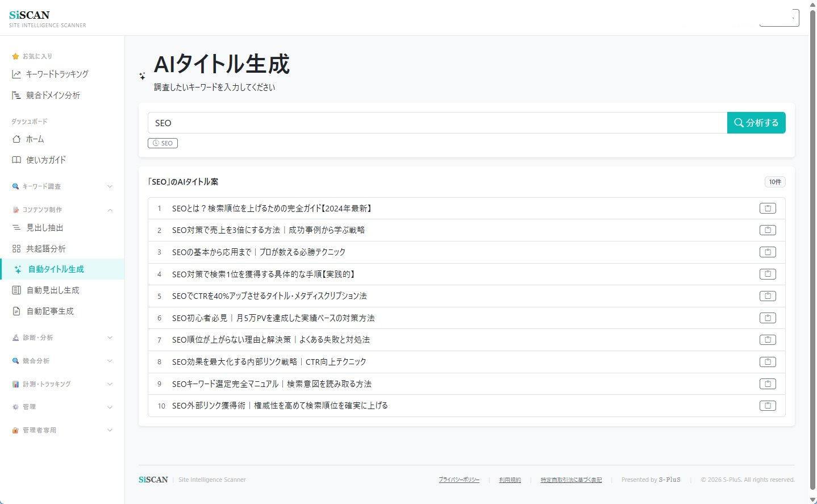Select 自動記事生成 in the sidebar
817x504 pixels.
(x=62, y=311)
